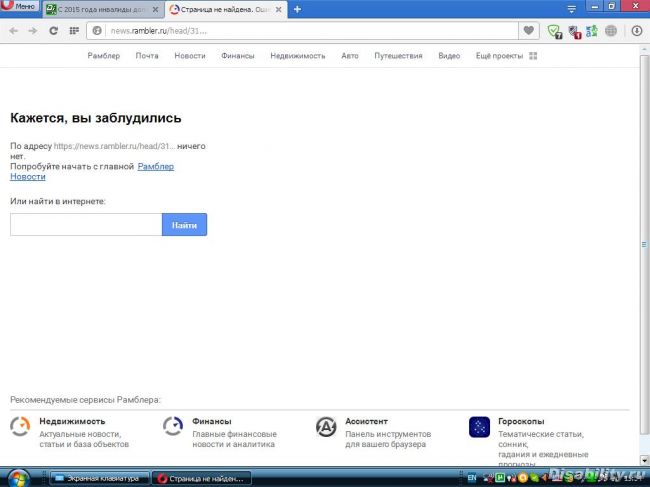Viewport: 650px width, 487px height.
Task: Follow the 'Рамблер Новости' link
Action: click(x=156, y=167)
